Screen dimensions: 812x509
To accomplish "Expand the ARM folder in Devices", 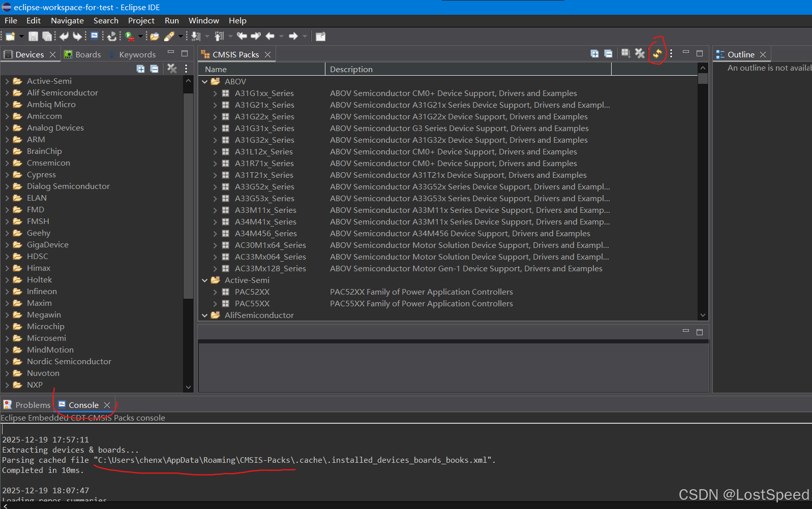I will click(7, 139).
